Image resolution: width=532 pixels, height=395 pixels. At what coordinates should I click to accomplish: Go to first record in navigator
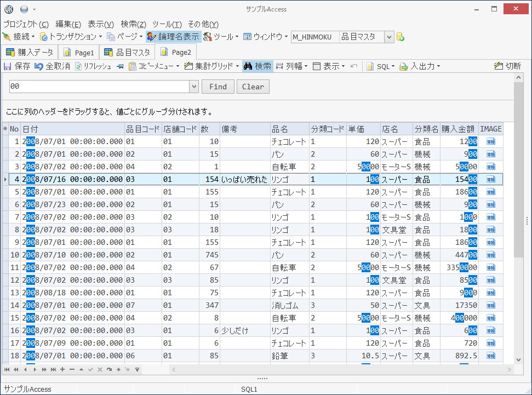tap(7, 370)
